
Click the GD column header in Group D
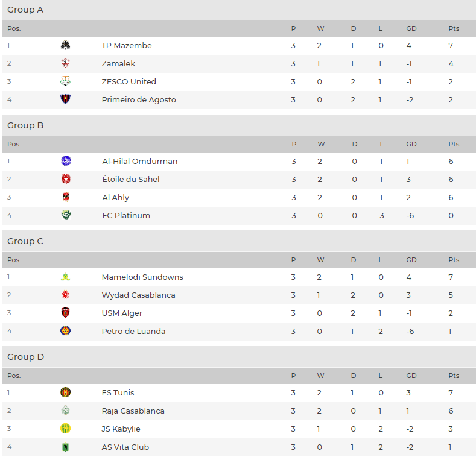[411, 376]
